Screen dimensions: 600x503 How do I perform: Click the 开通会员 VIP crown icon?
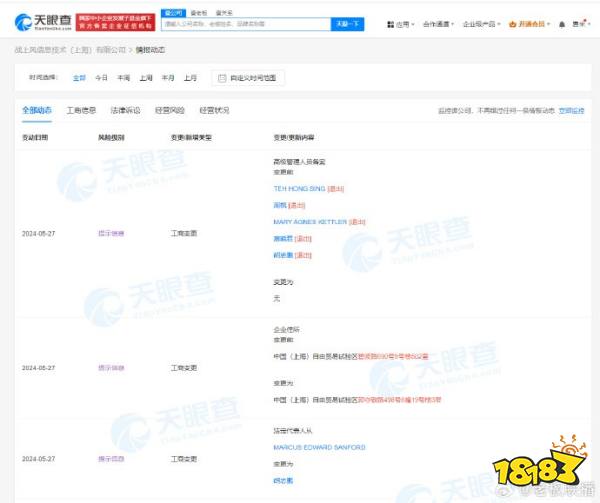(512, 22)
